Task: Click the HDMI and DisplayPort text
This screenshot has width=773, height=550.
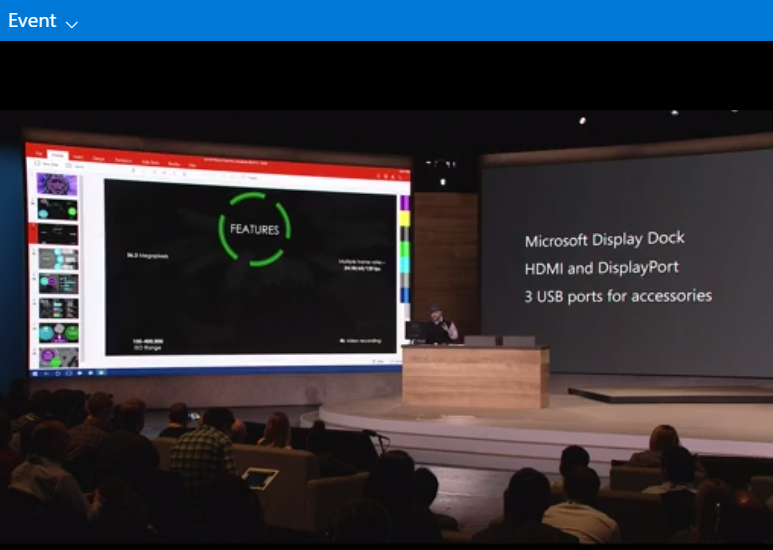Action: coord(602,268)
